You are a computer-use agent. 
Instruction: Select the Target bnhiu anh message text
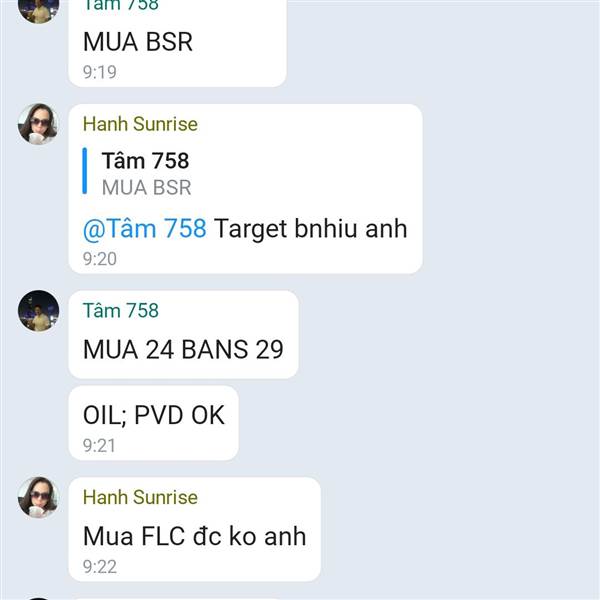pos(310,229)
